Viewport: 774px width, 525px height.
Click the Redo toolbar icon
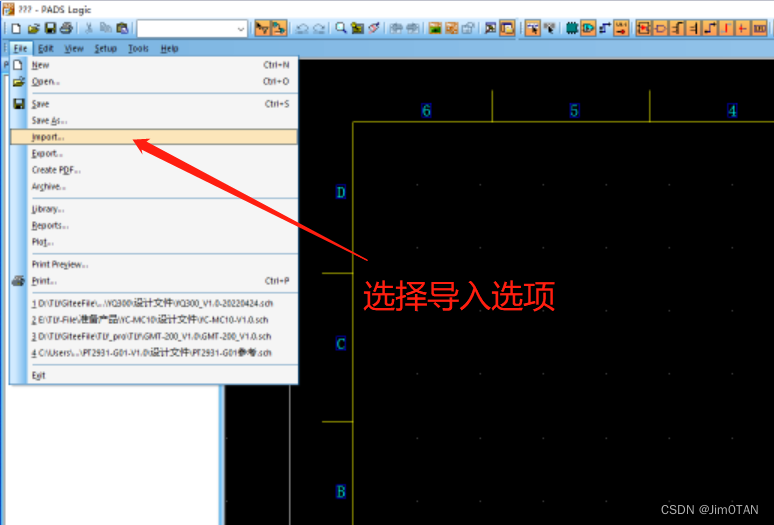click(319, 29)
